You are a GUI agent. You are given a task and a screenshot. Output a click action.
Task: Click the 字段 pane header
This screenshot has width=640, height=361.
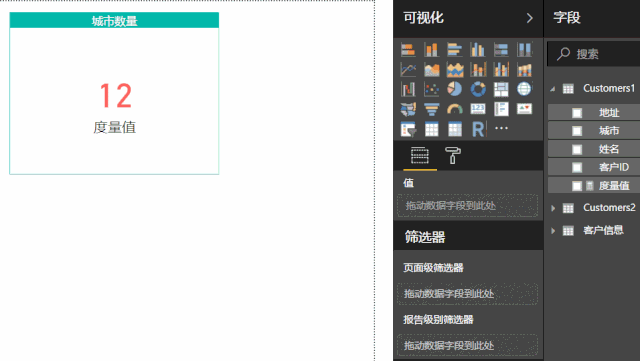567,18
